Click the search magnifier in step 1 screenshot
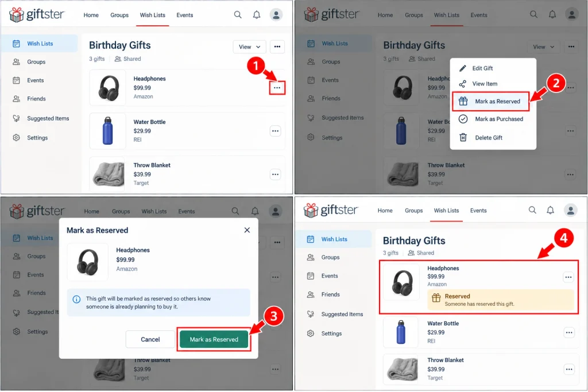 pyautogui.click(x=238, y=14)
